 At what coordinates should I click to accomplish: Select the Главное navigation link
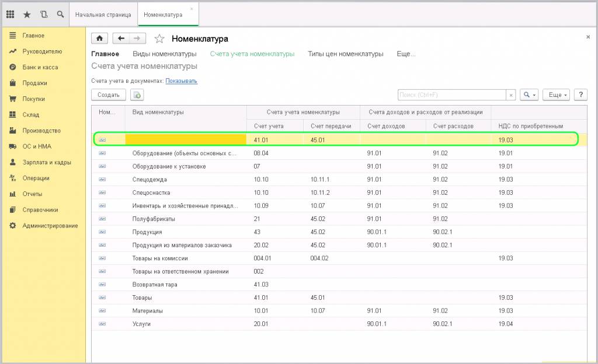click(x=105, y=54)
